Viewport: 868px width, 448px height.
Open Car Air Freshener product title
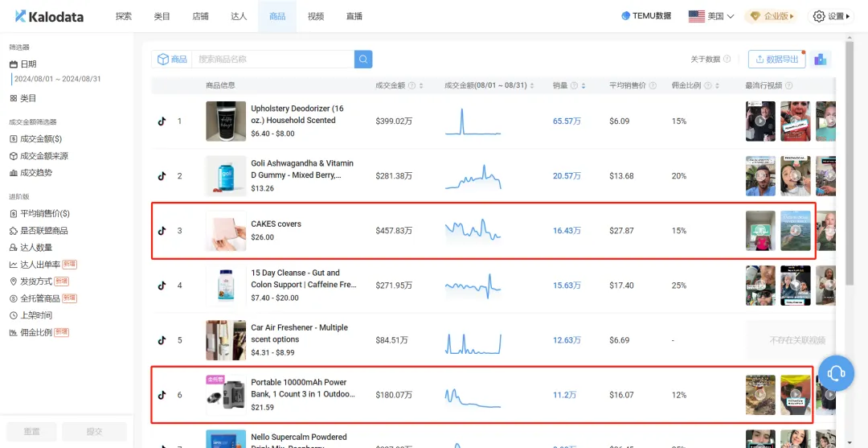tap(300, 333)
